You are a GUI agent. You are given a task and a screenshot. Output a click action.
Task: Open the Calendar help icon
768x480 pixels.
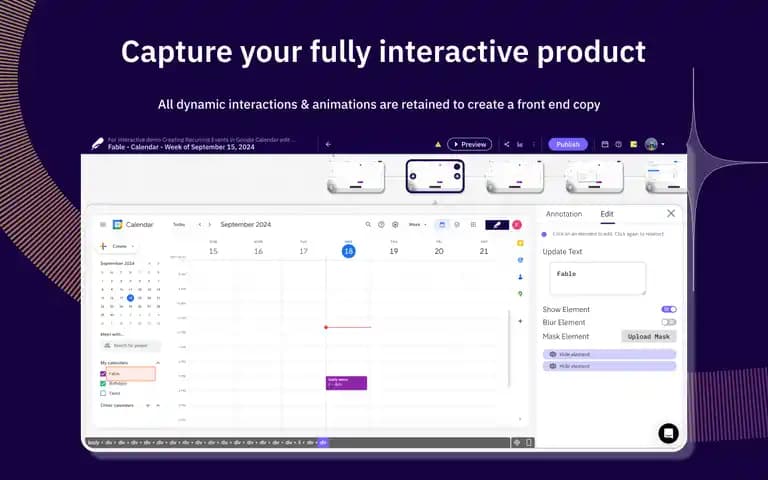[x=381, y=224]
